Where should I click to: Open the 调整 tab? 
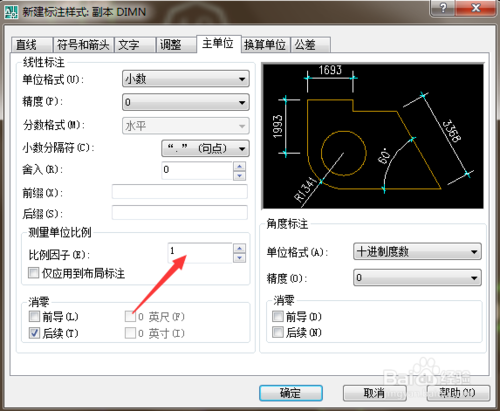tap(176, 45)
